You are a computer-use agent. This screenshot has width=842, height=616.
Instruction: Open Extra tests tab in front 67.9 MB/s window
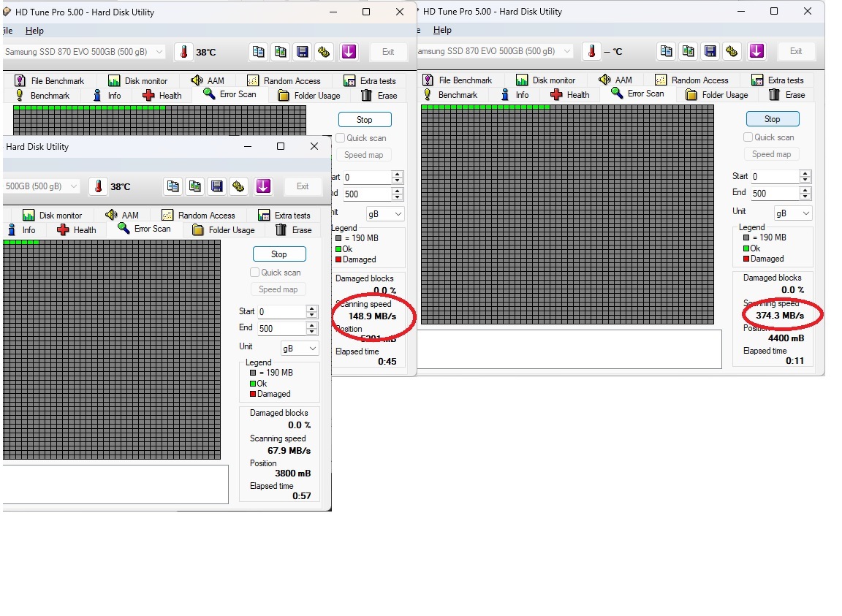[x=284, y=216]
